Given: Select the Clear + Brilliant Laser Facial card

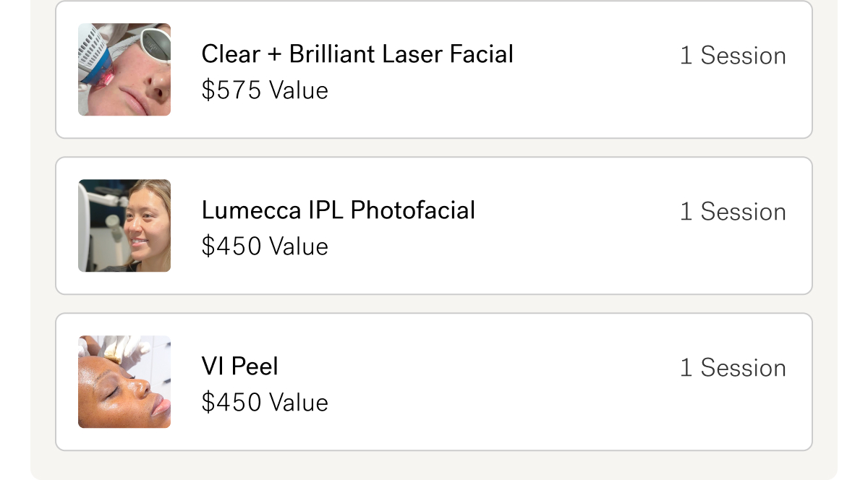Looking at the screenshot, I should [434, 69].
